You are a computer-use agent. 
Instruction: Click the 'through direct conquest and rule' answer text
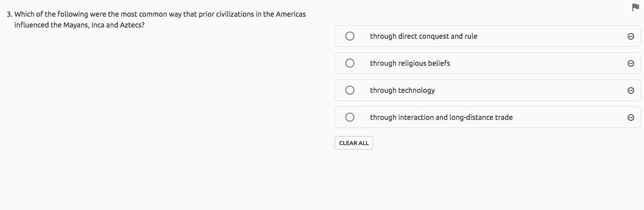point(423,36)
